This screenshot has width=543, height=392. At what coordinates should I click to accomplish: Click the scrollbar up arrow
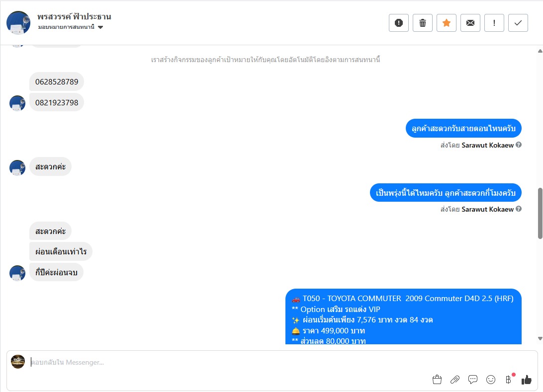pos(540,51)
